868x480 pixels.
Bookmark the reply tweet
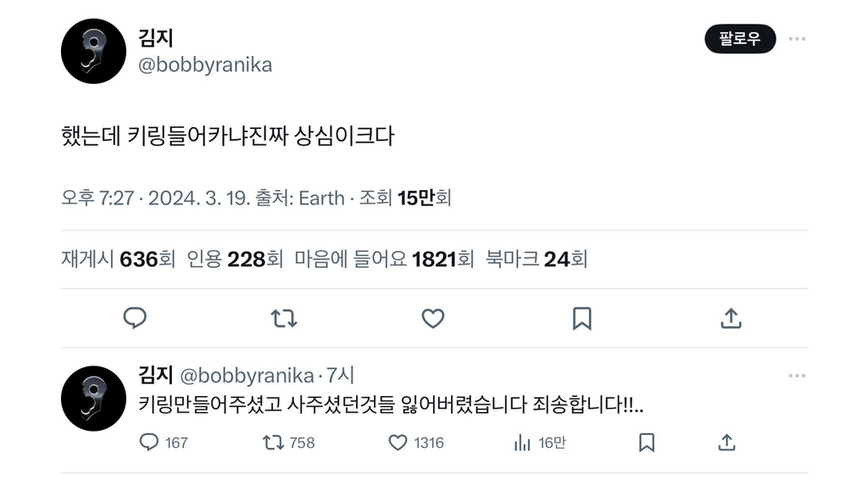[647, 442]
